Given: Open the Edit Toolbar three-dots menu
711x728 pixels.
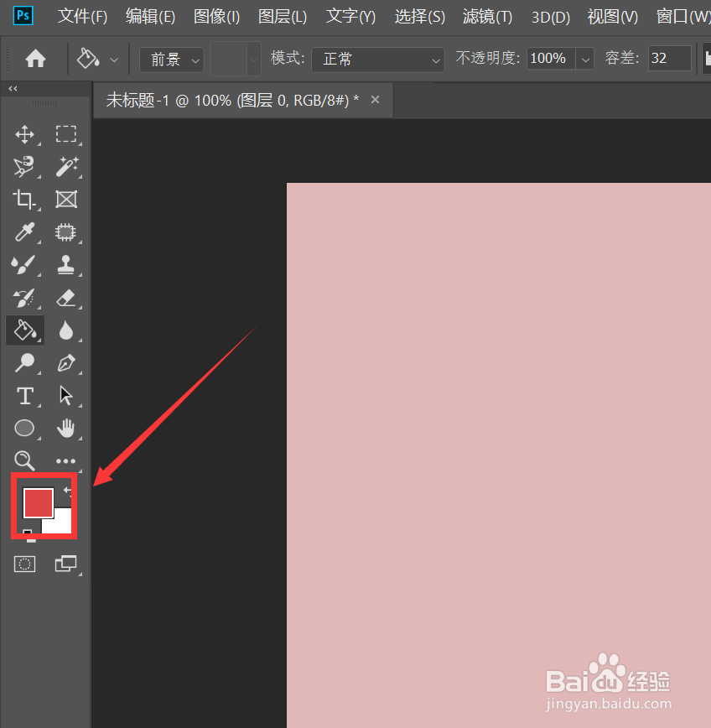Looking at the screenshot, I should (65, 461).
